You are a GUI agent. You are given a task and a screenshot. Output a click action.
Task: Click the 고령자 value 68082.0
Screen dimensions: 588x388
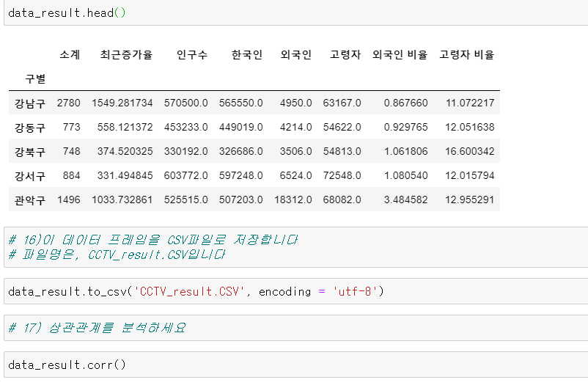(x=342, y=200)
